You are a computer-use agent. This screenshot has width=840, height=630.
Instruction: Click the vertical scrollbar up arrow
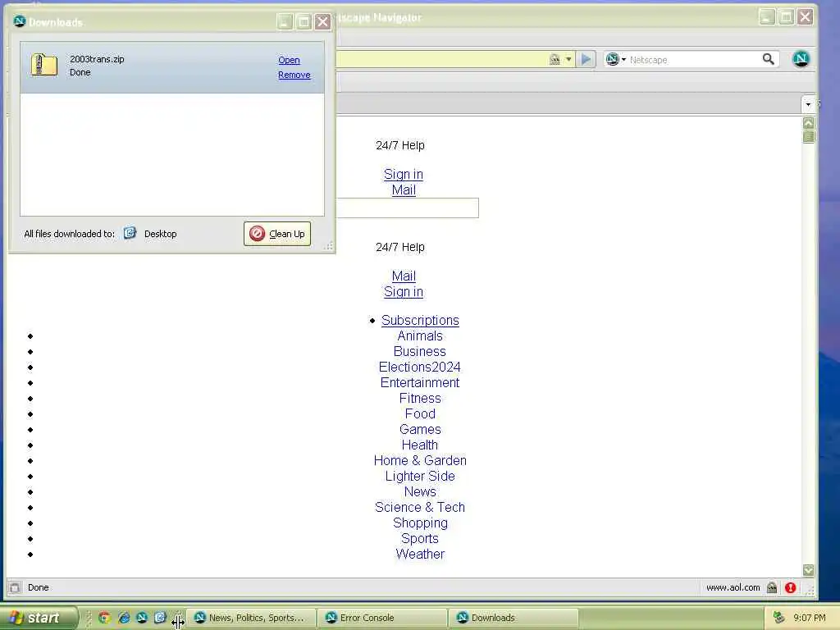808,123
